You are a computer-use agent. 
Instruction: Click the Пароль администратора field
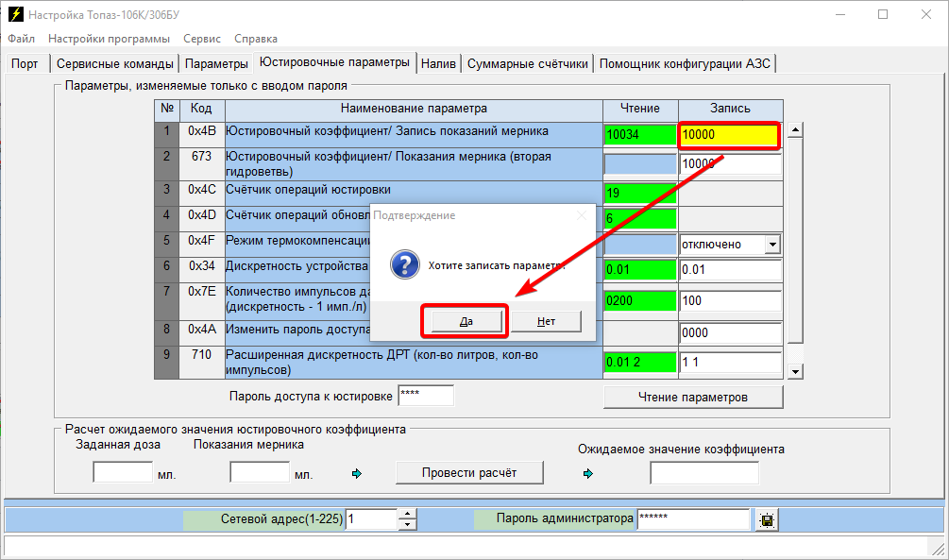click(694, 519)
